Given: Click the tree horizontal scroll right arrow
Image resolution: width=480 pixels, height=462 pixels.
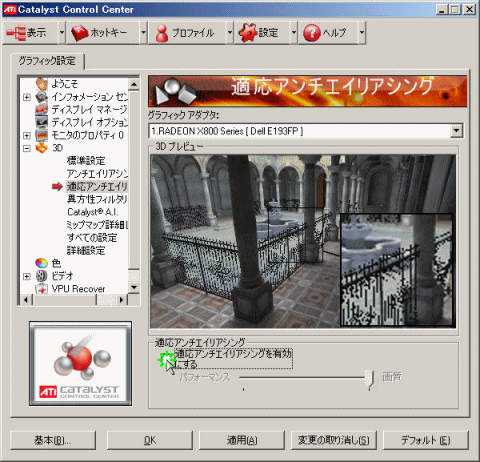Looking at the screenshot, I should (122, 300).
